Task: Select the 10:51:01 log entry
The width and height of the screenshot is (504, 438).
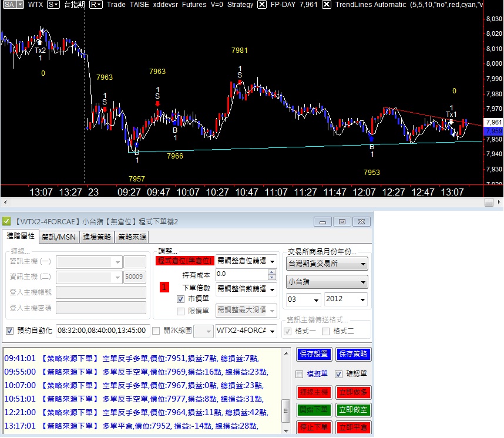Action: [134, 399]
